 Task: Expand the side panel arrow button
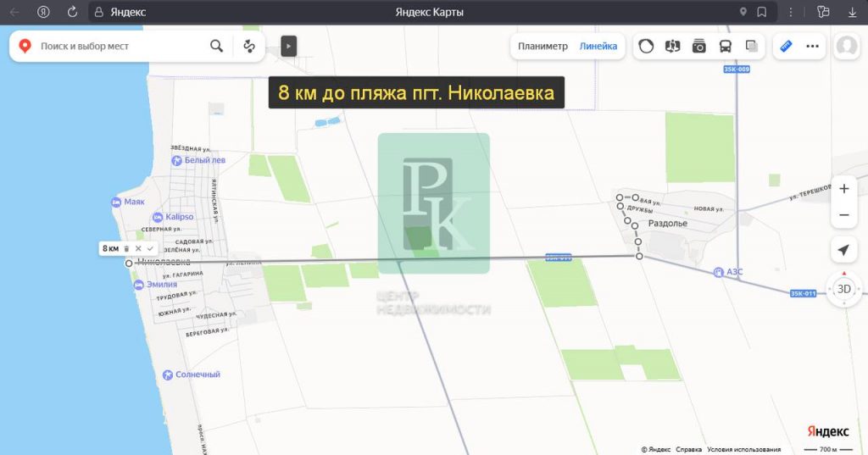pos(288,46)
